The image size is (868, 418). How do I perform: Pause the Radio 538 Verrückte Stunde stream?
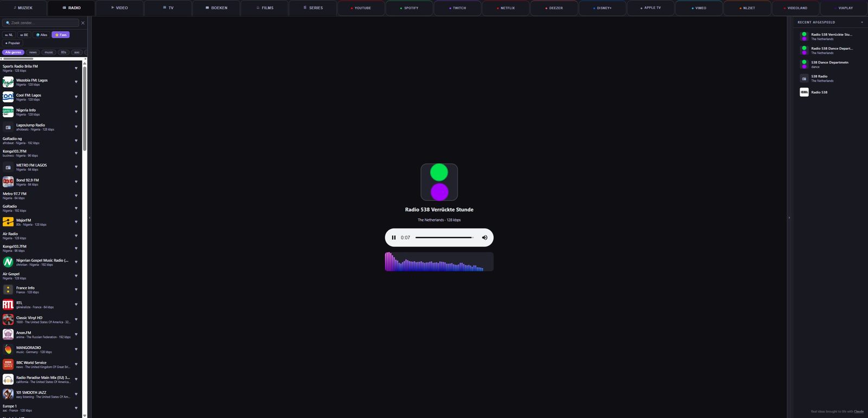pos(394,238)
